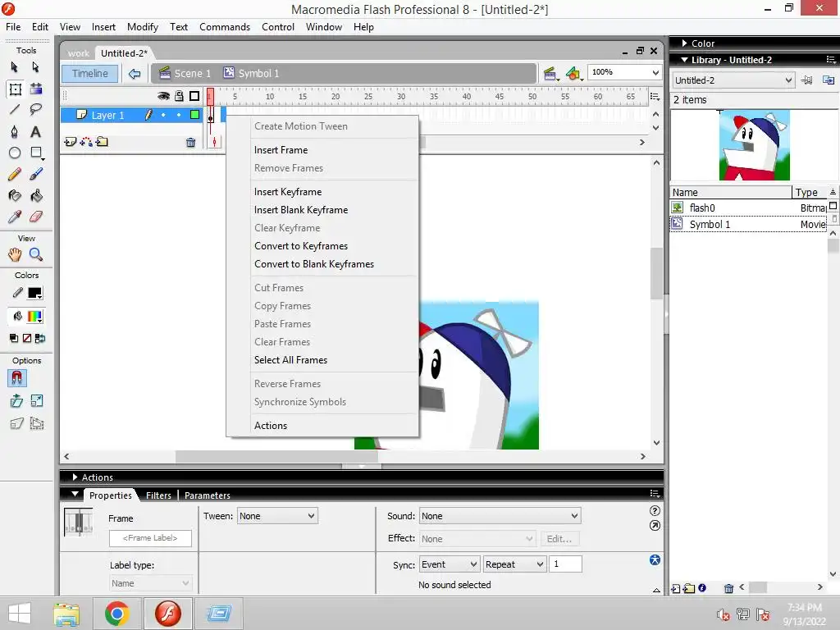Select the Ink Bottle tool

[15, 195]
